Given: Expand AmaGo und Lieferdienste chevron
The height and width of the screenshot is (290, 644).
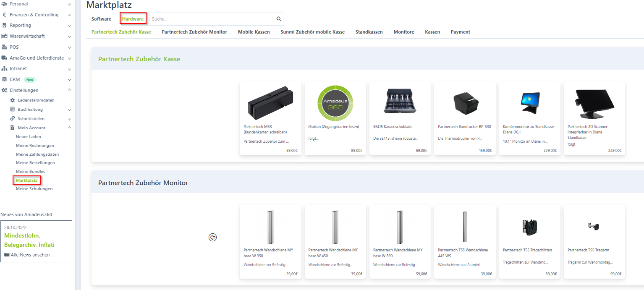Looking at the screenshot, I should [x=69, y=58].
